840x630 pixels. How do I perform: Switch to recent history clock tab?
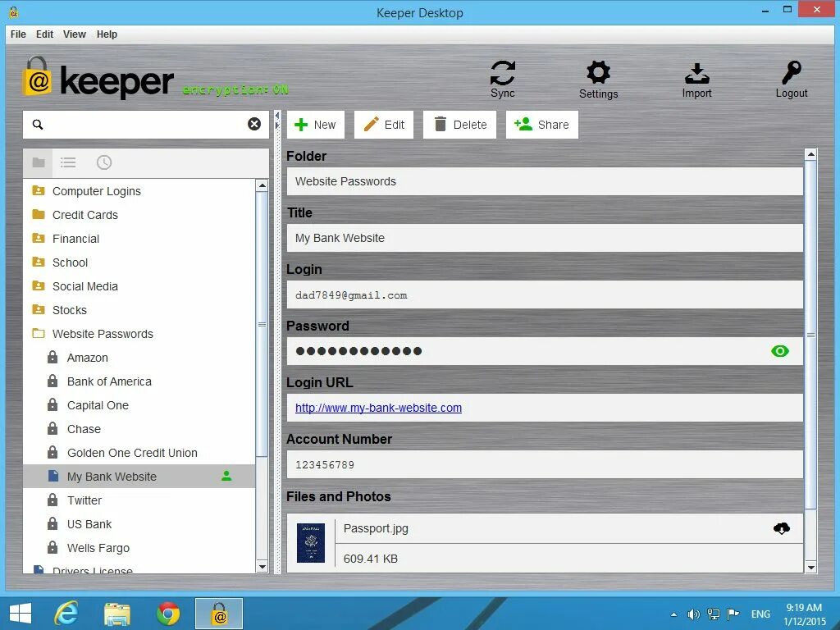(x=104, y=162)
